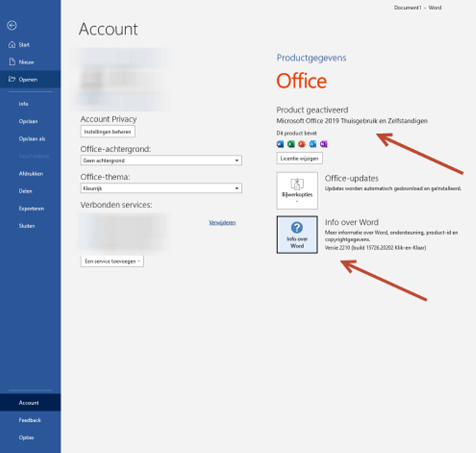Click the Account Privacy heading
The width and height of the screenshot is (476, 453).
pyautogui.click(x=108, y=119)
